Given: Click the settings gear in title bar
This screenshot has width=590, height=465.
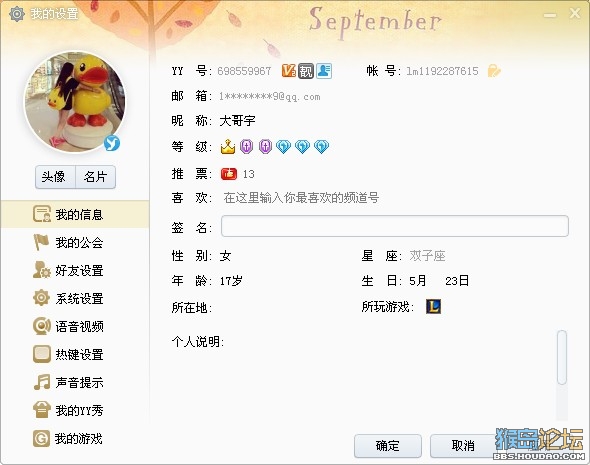Looking at the screenshot, I should 17,14.
